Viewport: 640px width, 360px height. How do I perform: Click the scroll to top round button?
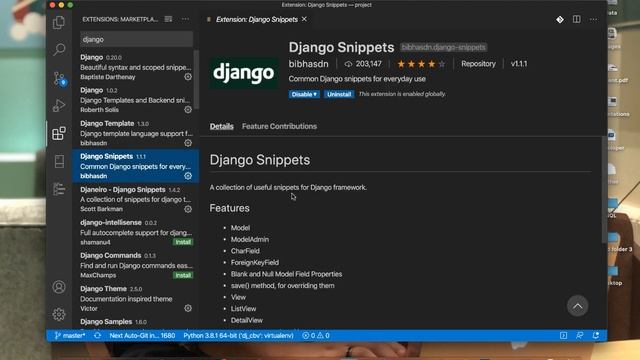point(578,306)
